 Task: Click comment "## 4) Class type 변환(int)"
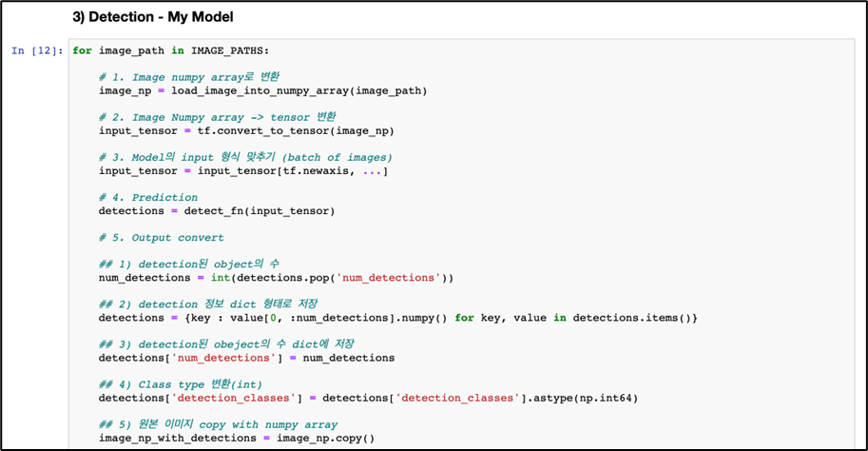pos(181,384)
